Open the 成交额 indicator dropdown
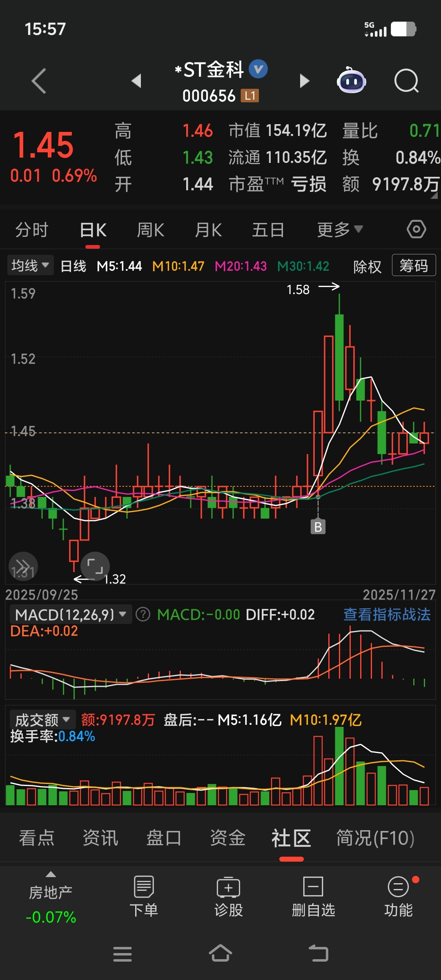The width and height of the screenshot is (441, 980). (42, 719)
